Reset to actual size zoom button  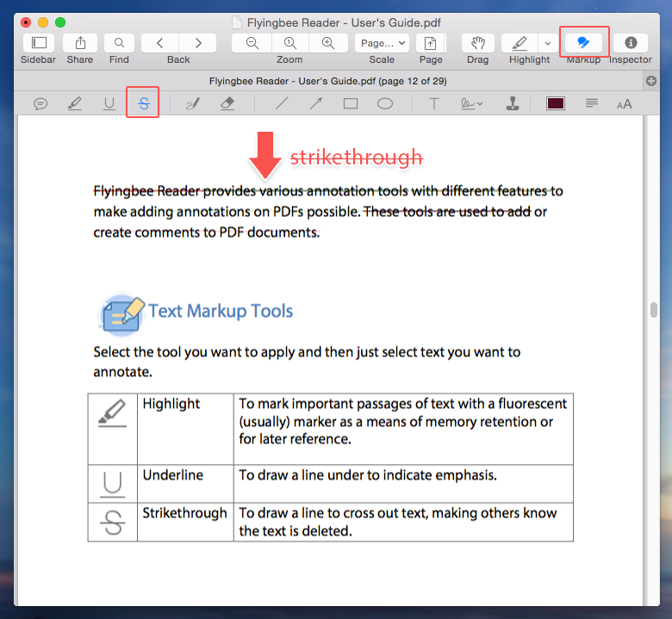[x=290, y=43]
